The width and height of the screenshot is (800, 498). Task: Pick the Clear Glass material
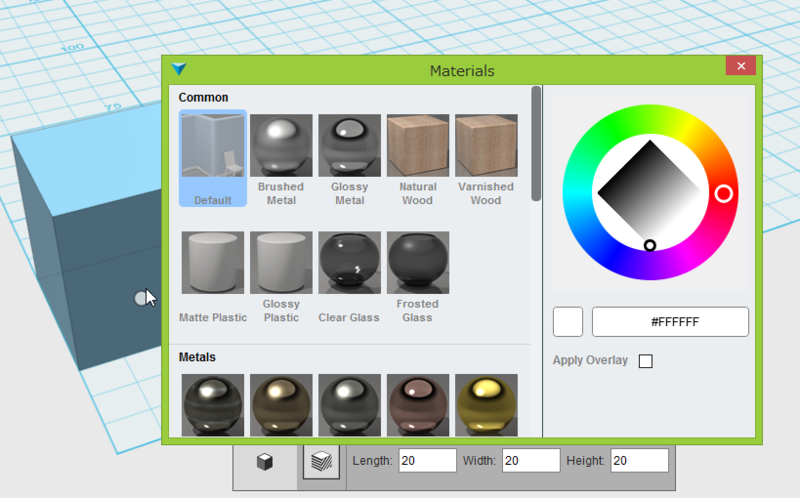click(x=349, y=277)
